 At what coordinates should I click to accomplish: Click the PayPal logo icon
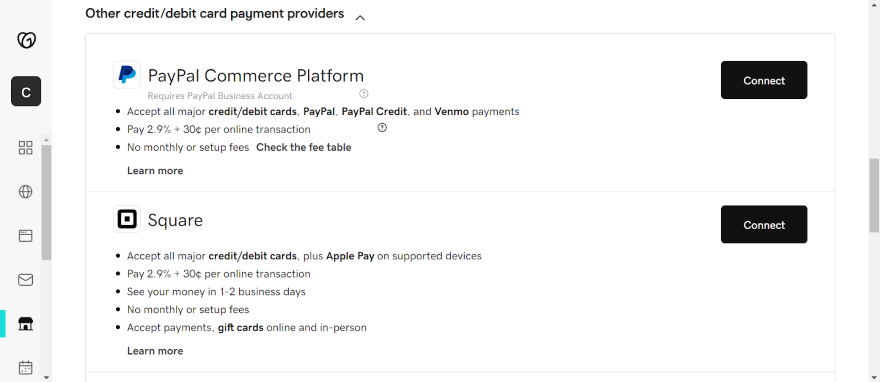pyautogui.click(x=127, y=75)
